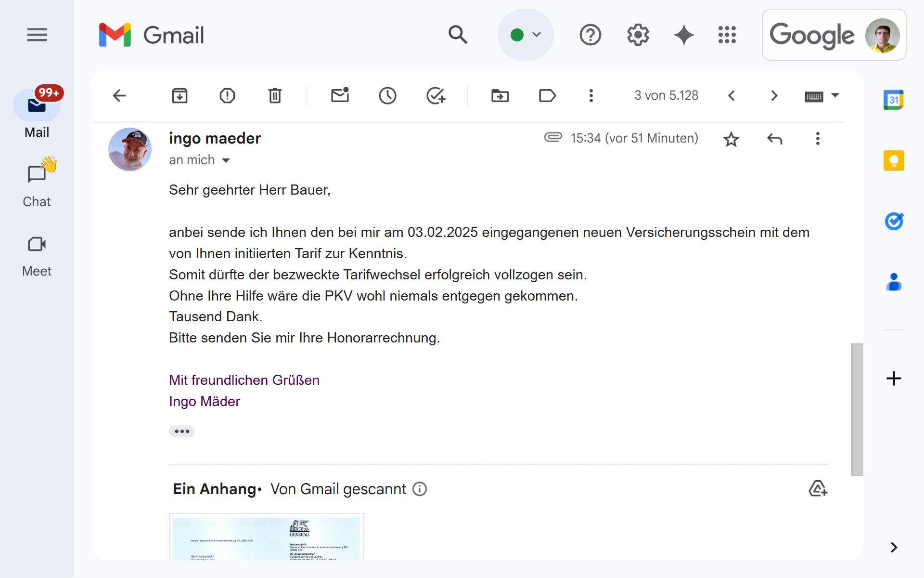924x578 pixels.
Task: Reply to ingo maeder
Action: pyautogui.click(x=774, y=139)
